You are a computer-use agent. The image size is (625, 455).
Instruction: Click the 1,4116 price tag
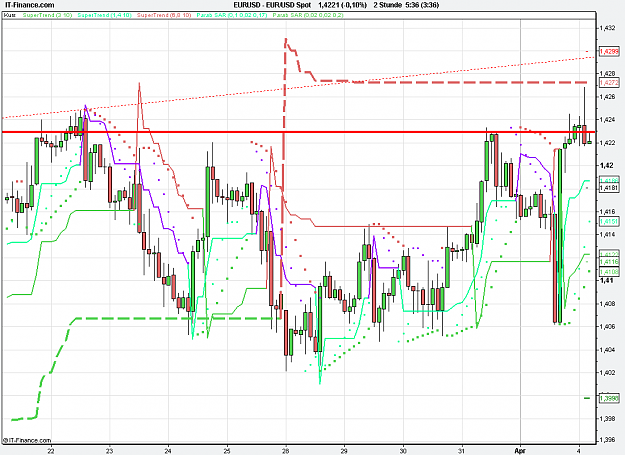(x=609, y=262)
